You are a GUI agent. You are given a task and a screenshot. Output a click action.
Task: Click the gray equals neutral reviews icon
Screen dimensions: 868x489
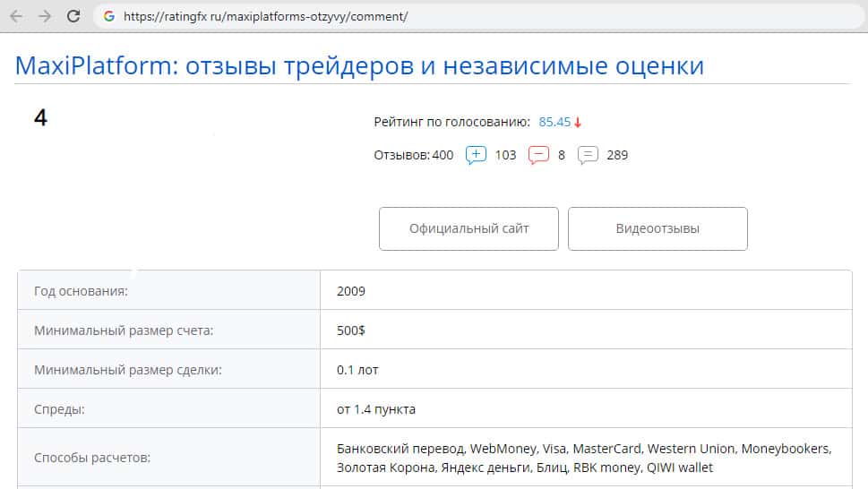click(x=588, y=155)
